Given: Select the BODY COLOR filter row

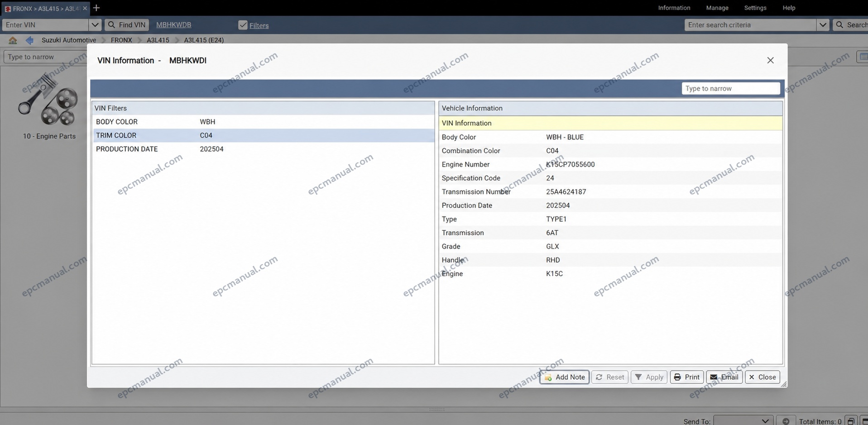Looking at the screenshot, I should tap(263, 122).
